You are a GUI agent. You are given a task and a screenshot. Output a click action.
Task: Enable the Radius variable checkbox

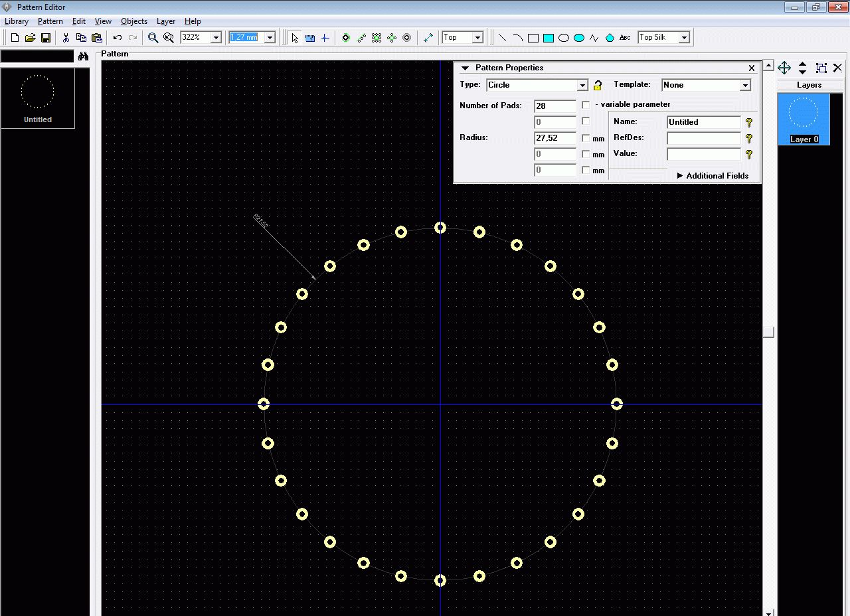click(x=586, y=138)
